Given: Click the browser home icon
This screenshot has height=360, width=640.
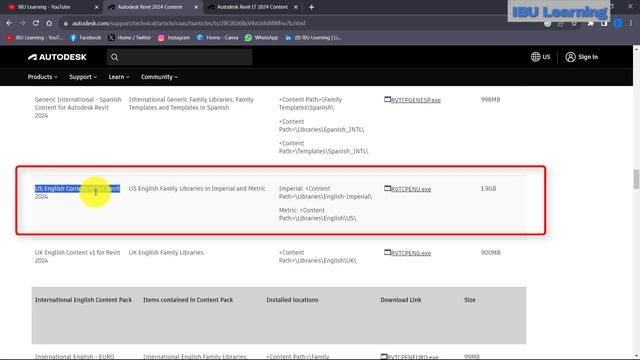Looking at the screenshot, I should pyautogui.click(x=49, y=23).
